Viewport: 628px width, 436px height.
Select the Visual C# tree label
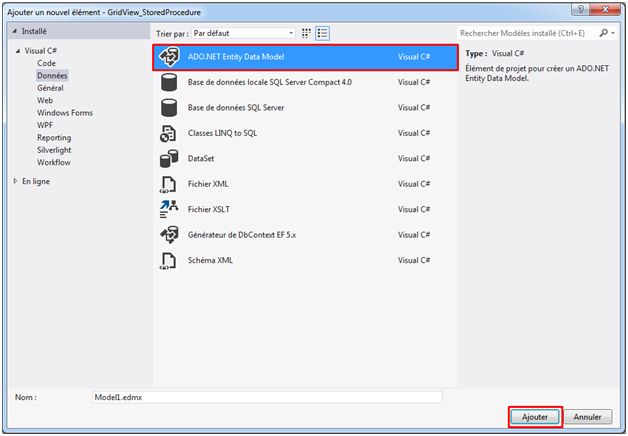tap(40, 51)
